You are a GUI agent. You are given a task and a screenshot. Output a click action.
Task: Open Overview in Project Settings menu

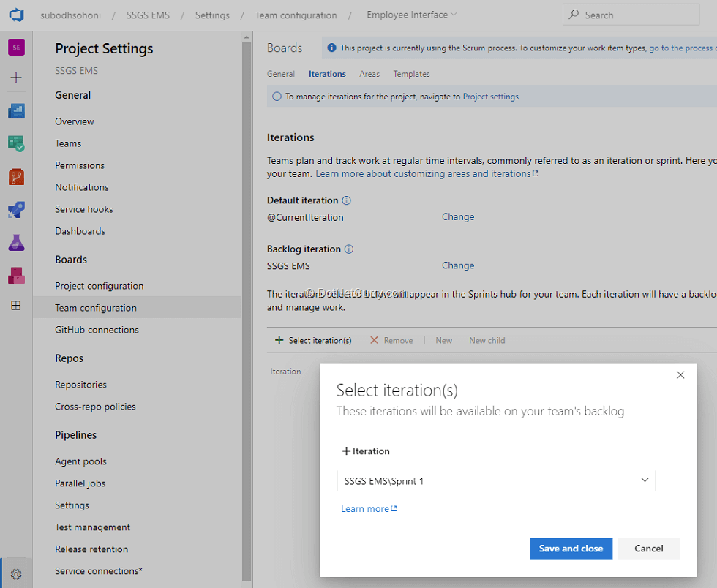[75, 121]
